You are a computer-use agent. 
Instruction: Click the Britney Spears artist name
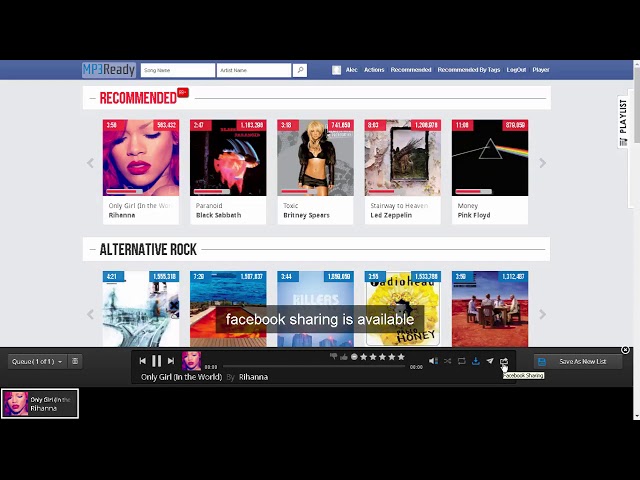(307, 215)
